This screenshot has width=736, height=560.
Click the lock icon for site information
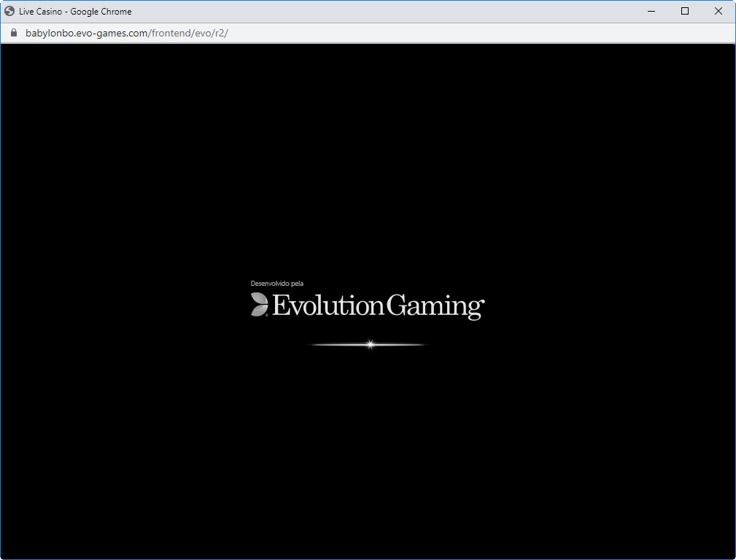(x=14, y=33)
